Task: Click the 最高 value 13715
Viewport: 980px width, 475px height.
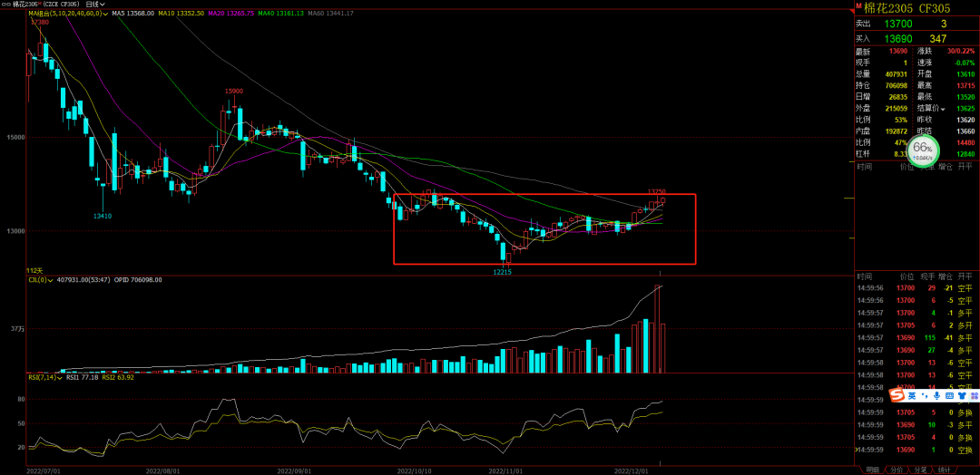Action: click(964, 85)
